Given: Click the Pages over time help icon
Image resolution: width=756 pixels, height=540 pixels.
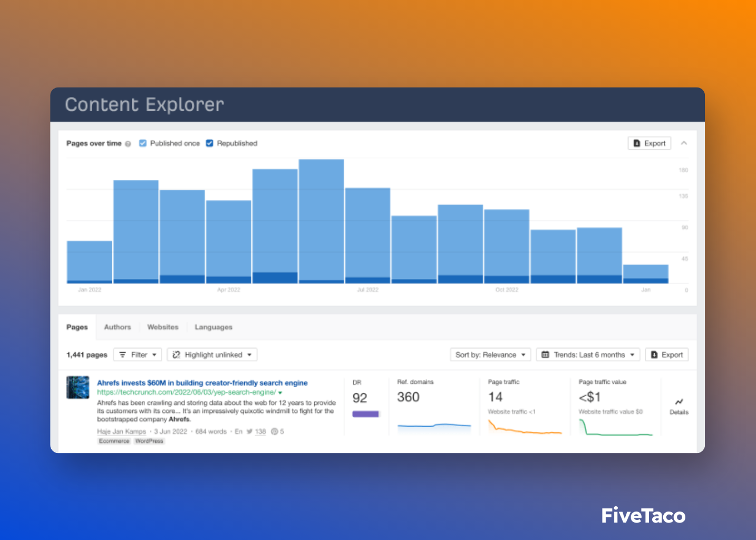Looking at the screenshot, I should [128, 143].
